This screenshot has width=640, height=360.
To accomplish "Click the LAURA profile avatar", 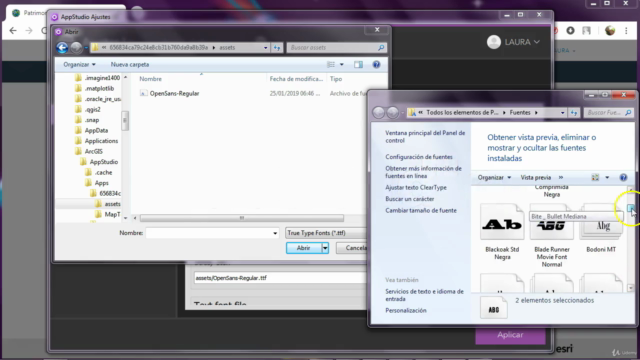I will [x=494, y=42].
